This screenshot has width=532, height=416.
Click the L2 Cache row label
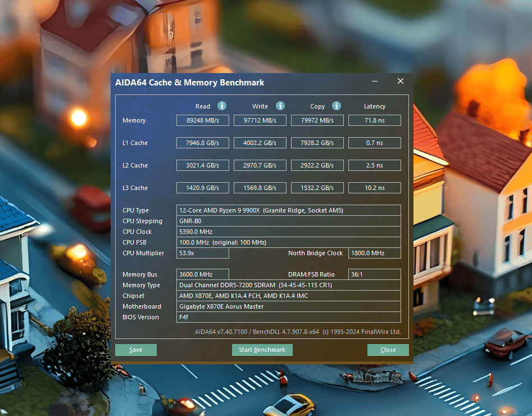coord(135,165)
